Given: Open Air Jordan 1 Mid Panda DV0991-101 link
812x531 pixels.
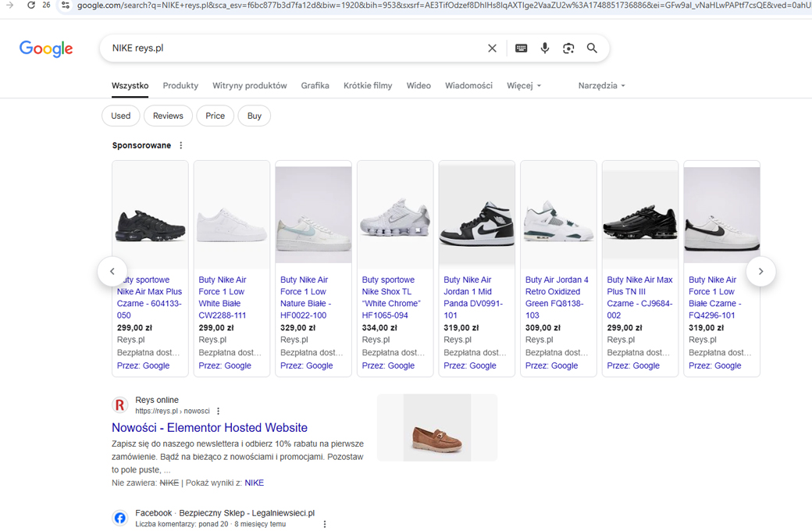Looking at the screenshot, I should click(x=473, y=298).
